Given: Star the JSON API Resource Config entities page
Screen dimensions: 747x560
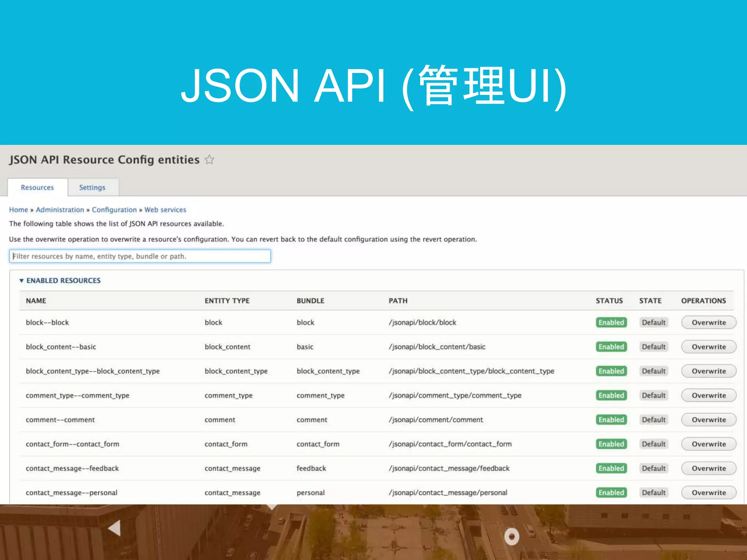Looking at the screenshot, I should pyautogui.click(x=209, y=160).
